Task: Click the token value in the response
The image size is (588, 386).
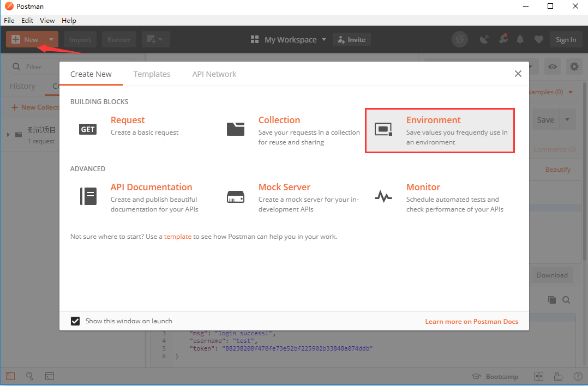Action: pos(297,348)
